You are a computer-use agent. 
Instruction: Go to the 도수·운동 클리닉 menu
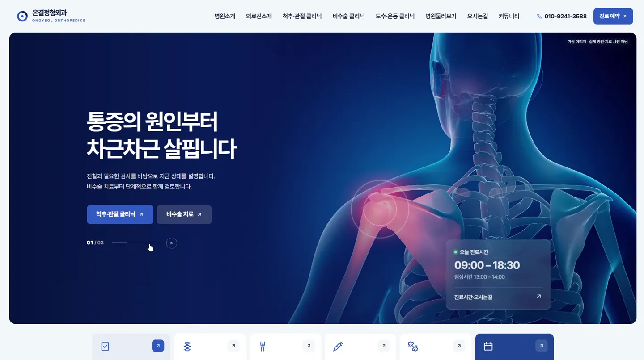(395, 16)
